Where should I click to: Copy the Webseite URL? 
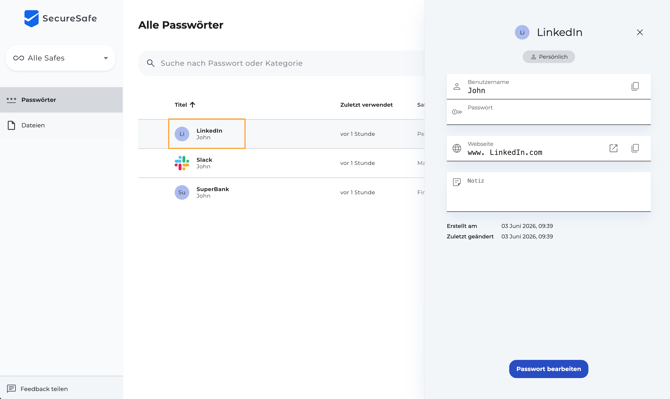click(635, 148)
